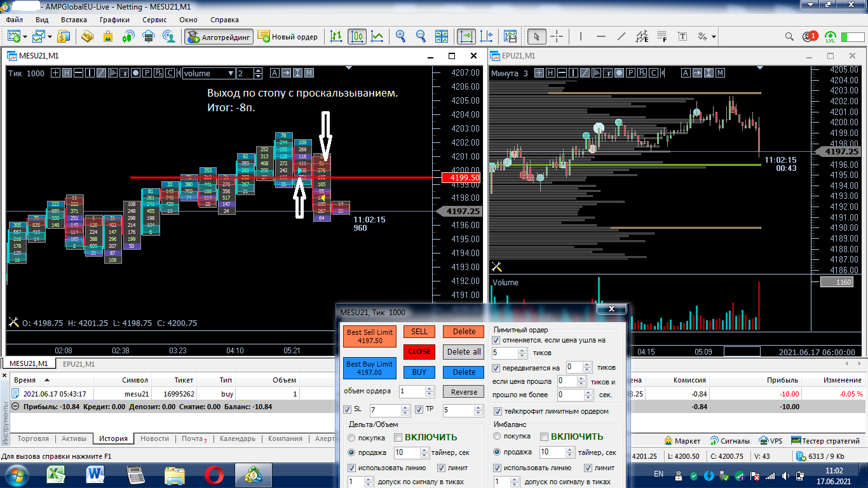Select the cursor arrow tool

537,36
